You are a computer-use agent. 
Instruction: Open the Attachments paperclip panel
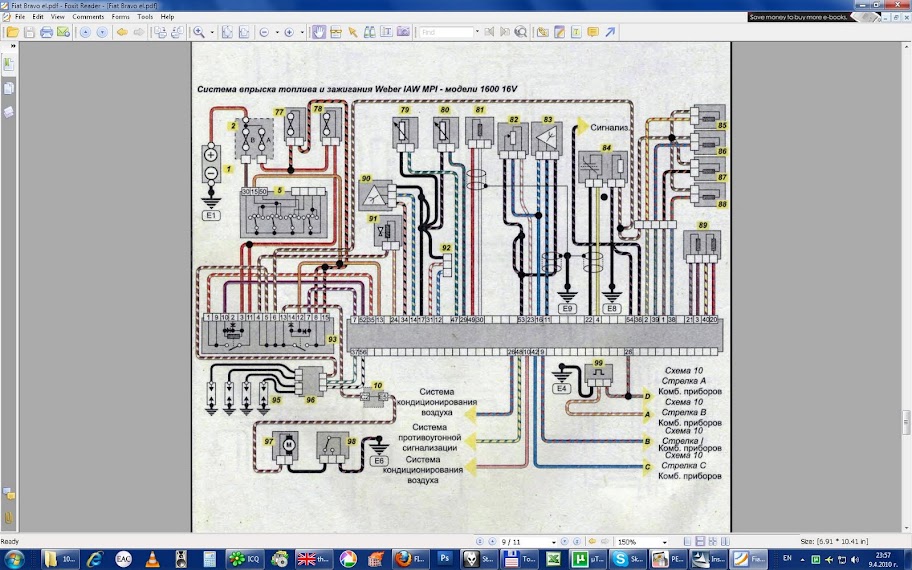pos(8,517)
